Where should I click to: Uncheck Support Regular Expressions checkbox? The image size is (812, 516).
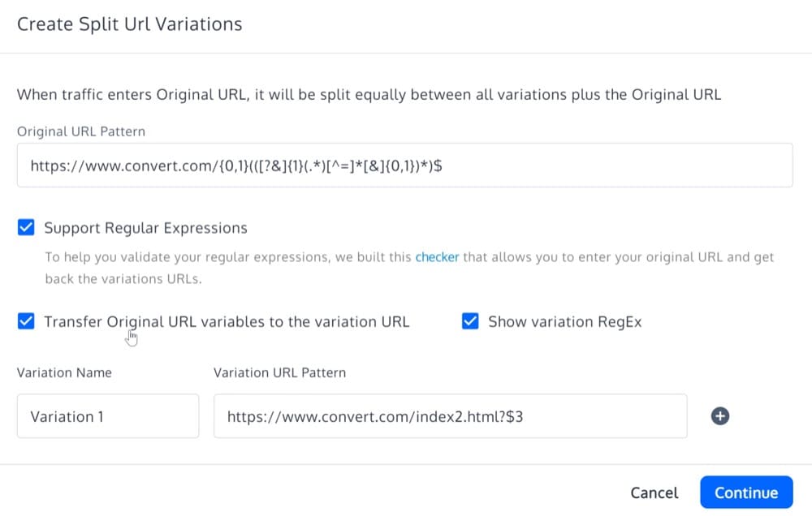coord(26,227)
